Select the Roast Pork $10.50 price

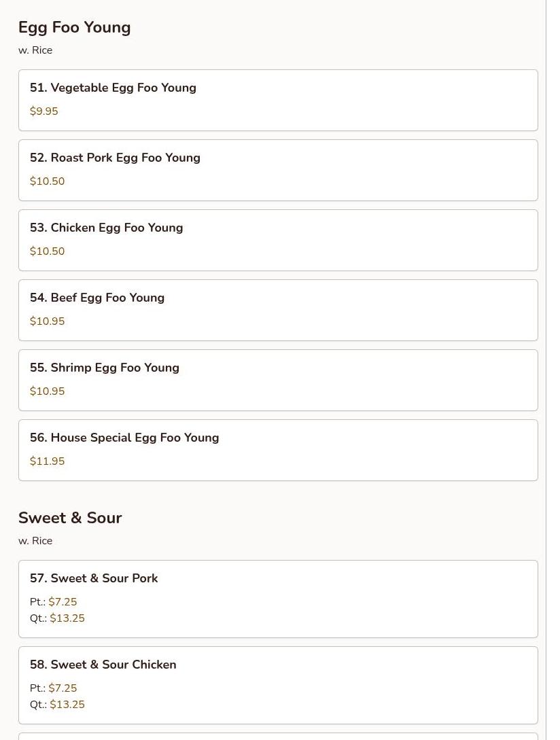click(x=48, y=181)
